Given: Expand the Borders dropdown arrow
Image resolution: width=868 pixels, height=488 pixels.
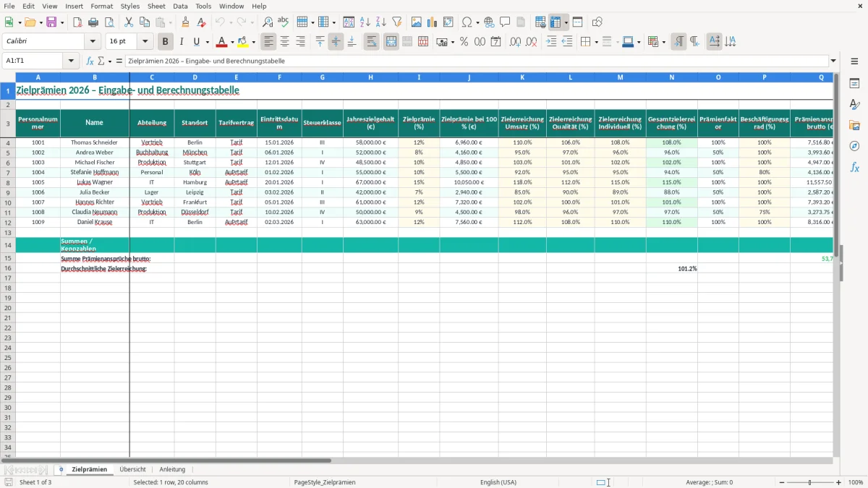Looking at the screenshot, I should point(595,42).
